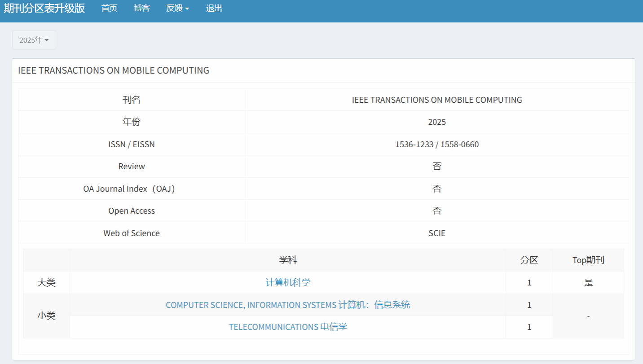Open the Computer Science, Information Systems link

pyautogui.click(x=288, y=305)
